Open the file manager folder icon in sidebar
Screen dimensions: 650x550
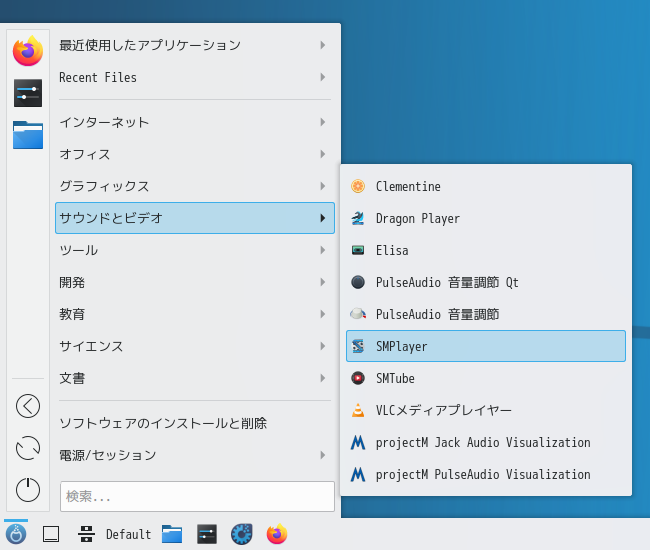click(28, 135)
